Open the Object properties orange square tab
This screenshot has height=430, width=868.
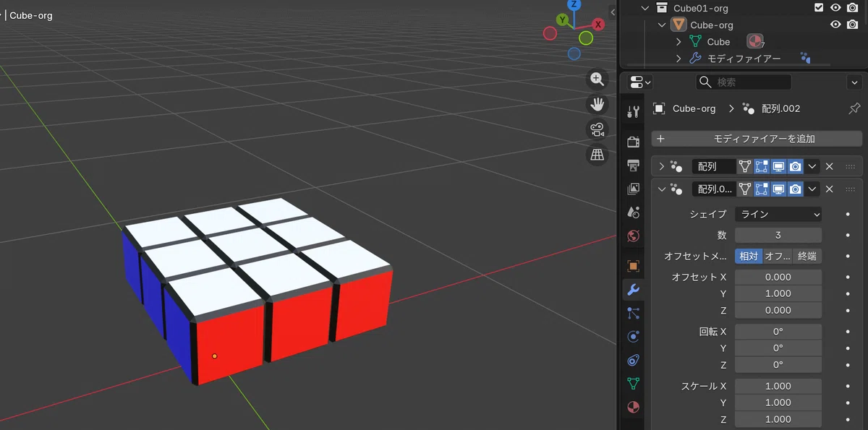pyautogui.click(x=634, y=266)
